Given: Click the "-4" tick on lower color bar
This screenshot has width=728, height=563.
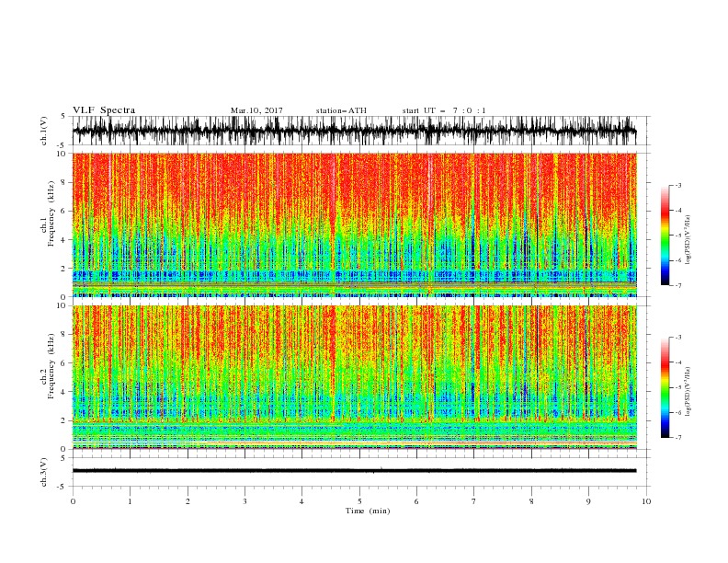Looking at the screenshot, I should (677, 362).
